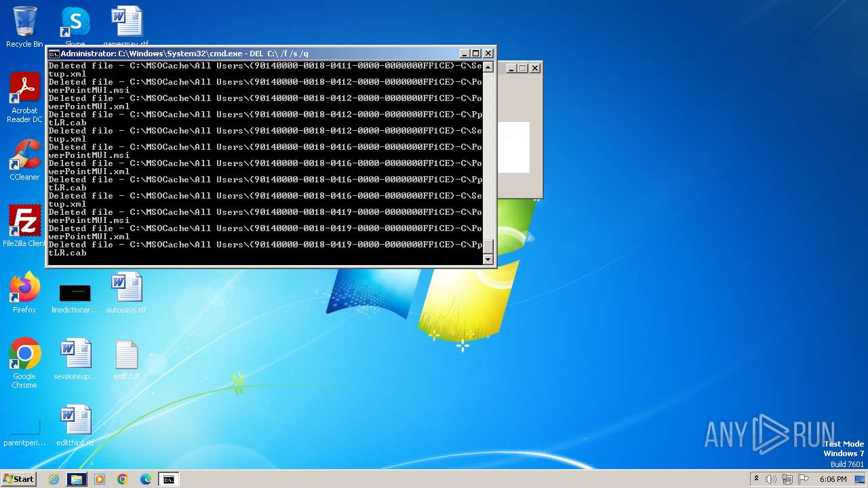The height and width of the screenshot is (488, 868).
Task: Click cmd scrollbar down arrow
Action: pos(488,259)
